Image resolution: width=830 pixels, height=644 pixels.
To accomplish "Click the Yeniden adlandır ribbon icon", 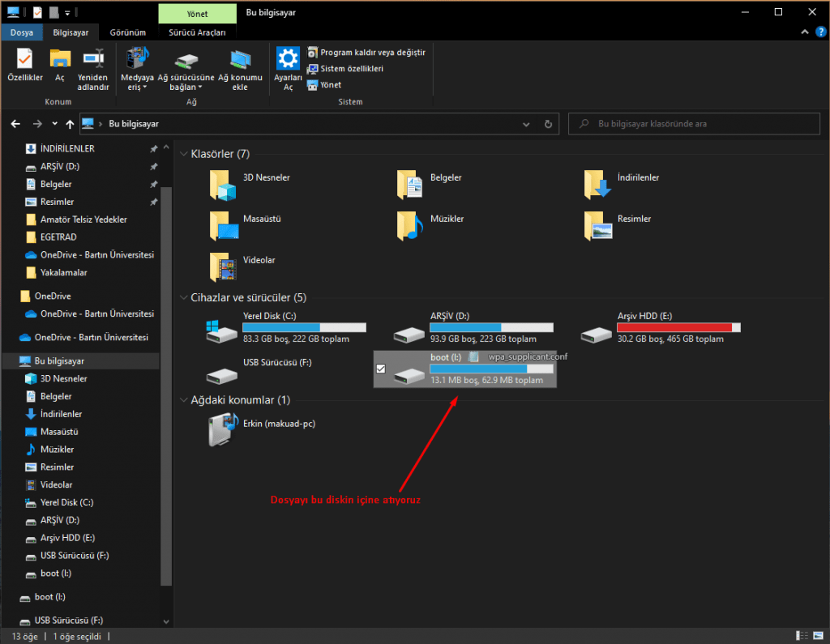I will click(x=93, y=63).
